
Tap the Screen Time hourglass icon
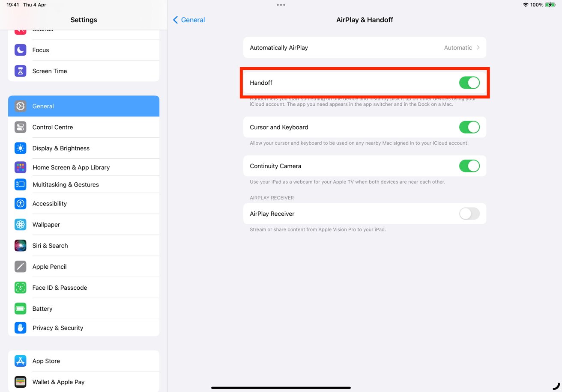coord(21,71)
